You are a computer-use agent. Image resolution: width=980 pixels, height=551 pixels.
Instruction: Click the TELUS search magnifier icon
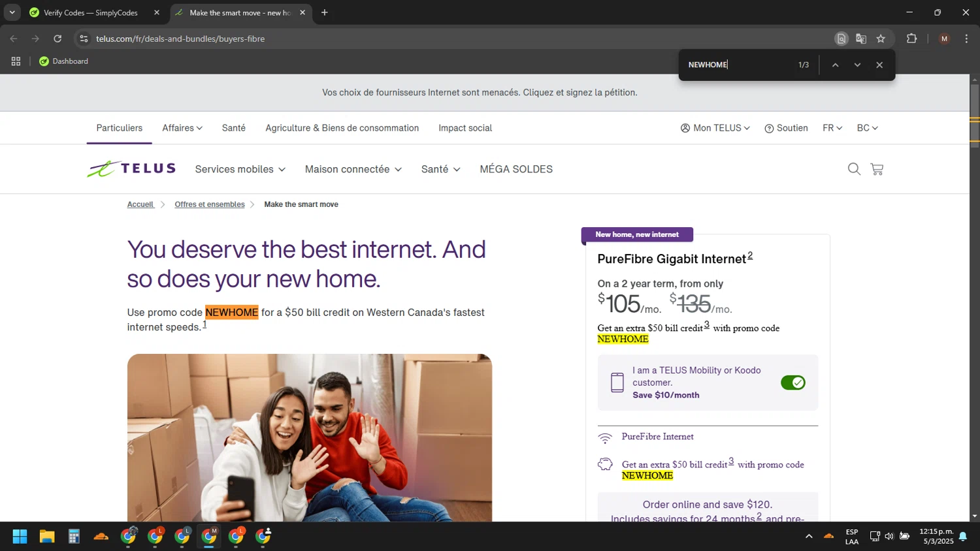[x=853, y=169]
